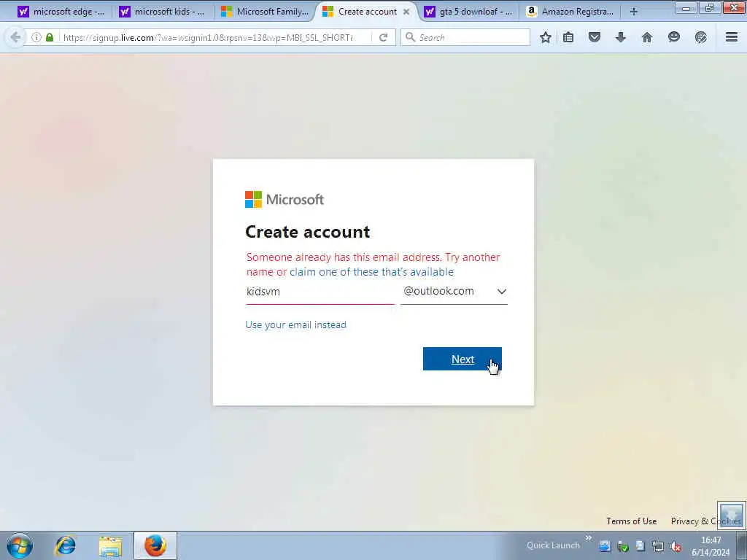The height and width of the screenshot is (560, 747).
Task: Open the email domain @outlook.com dropdown
Action: pyautogui.click(x=454, y=291)
